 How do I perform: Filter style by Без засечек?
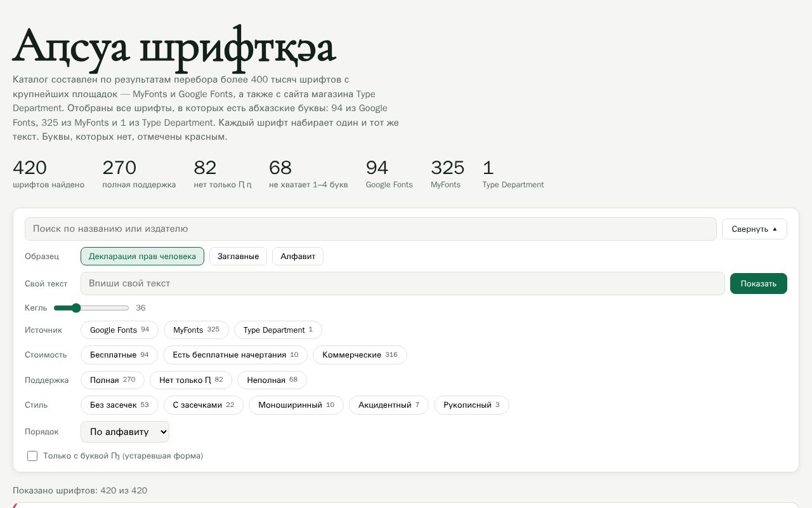[119, 404]
